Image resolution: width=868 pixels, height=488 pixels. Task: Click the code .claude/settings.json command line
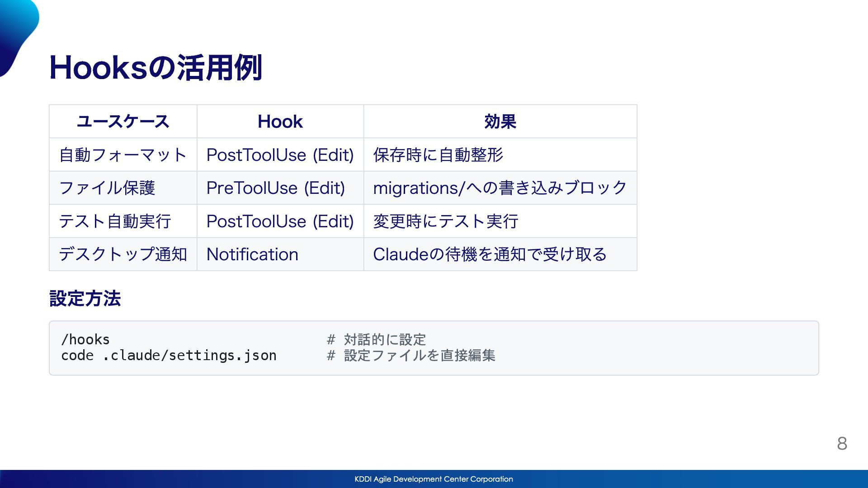point(169,356)
